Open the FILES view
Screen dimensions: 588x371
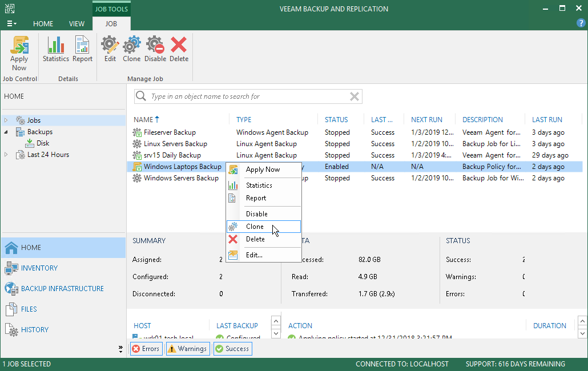click(x=29, y=309)
